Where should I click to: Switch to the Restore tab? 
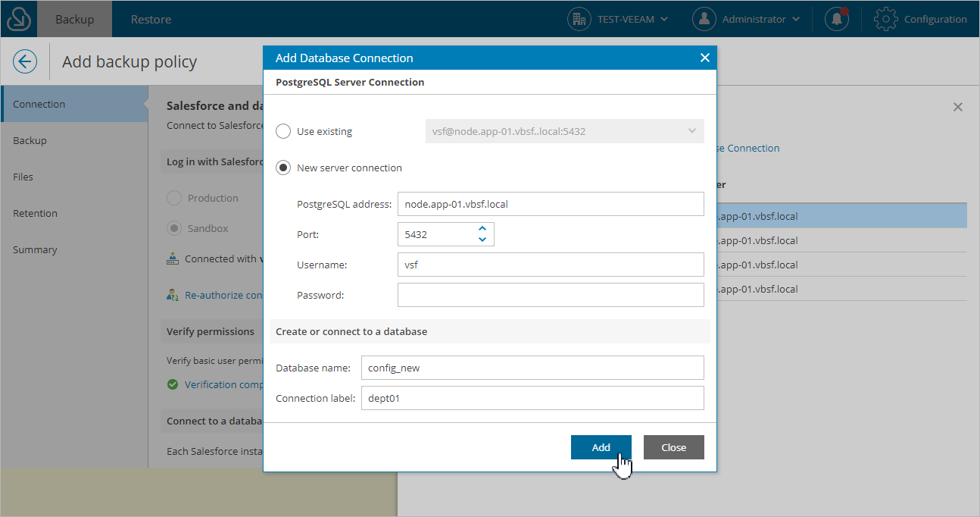pyautogui.click(x=151, y=19)
